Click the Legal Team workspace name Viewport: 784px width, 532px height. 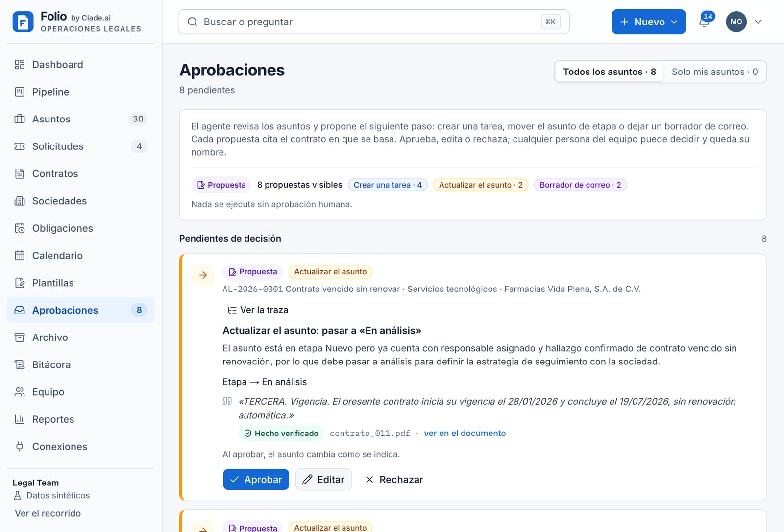pos(36,483)
